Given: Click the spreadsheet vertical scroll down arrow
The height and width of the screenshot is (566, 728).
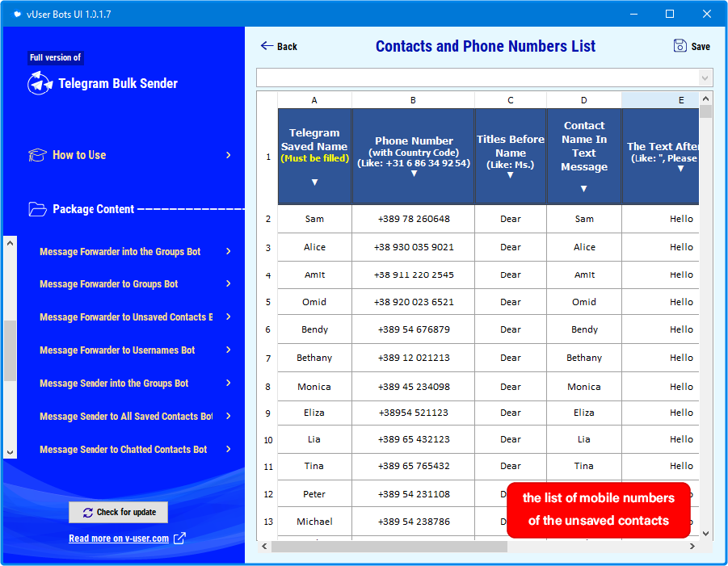Looking at the screenshot, I should click(705, 534).
